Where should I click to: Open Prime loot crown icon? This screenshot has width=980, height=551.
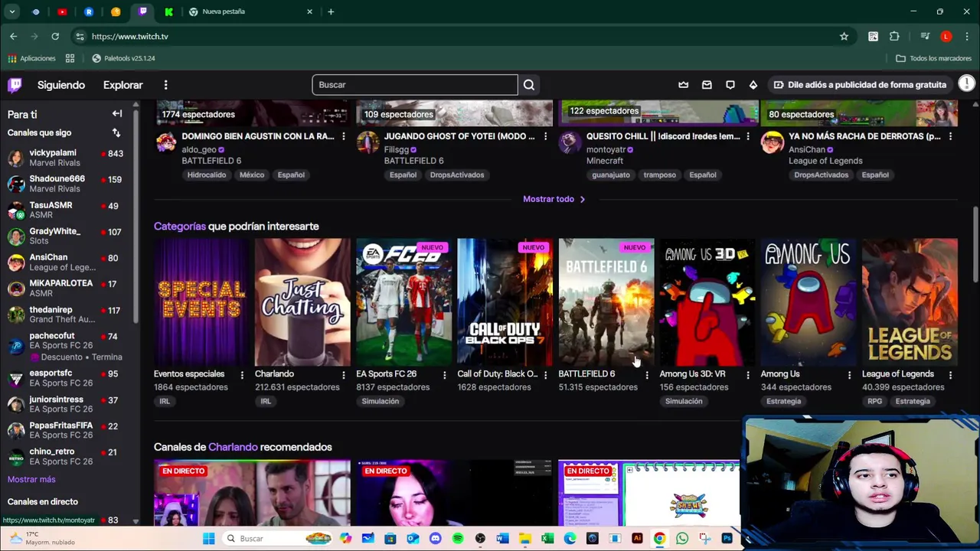pyautogui.click(x=684, y=85)
